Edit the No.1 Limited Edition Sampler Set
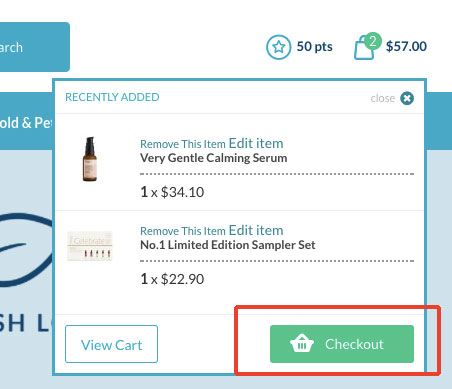The width and height of the screenshot is (452, 389). click(x=256, y=230)
